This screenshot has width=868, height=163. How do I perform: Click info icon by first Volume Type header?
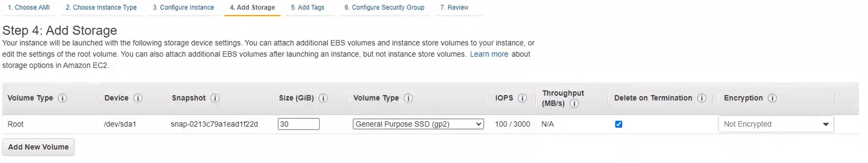[62, 98]
